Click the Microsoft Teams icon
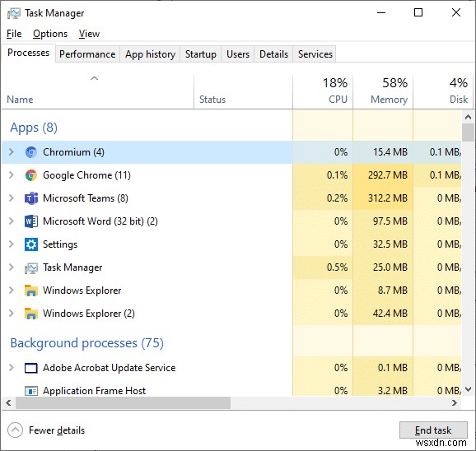The width and height of the screenshot is (476, 451). 31,198
